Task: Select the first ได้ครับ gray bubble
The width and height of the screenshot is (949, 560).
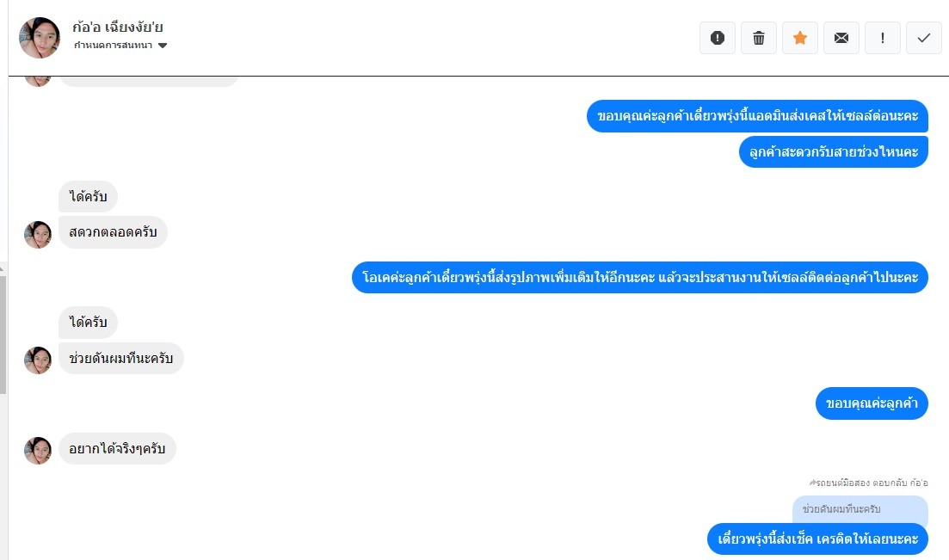Action: [x=88, y=196]
